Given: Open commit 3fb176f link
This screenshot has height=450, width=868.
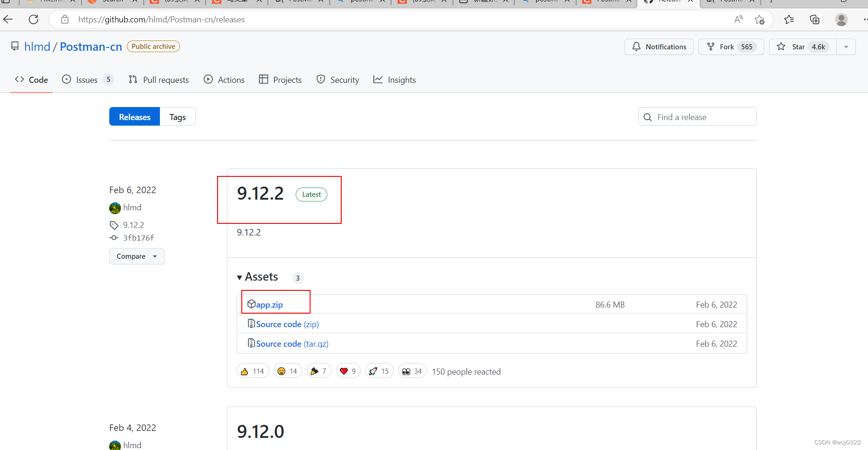Looking at the screenshot, I should pyautogui.click(x=139, y=238).
